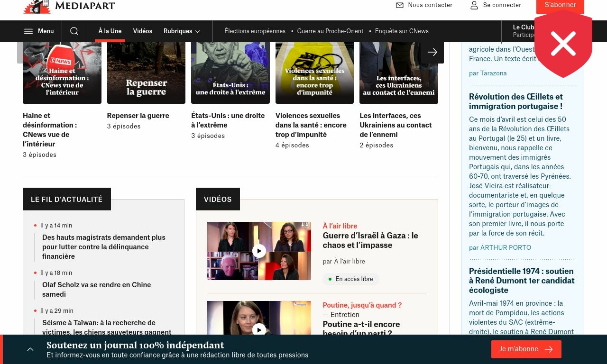607x364 pixels.
Task: Expand the Rubriques dropdown
Action: (x=182, y=31)
